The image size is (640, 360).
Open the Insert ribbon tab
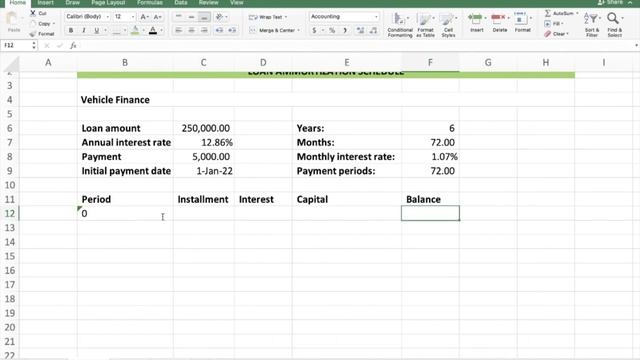[45, 2]
